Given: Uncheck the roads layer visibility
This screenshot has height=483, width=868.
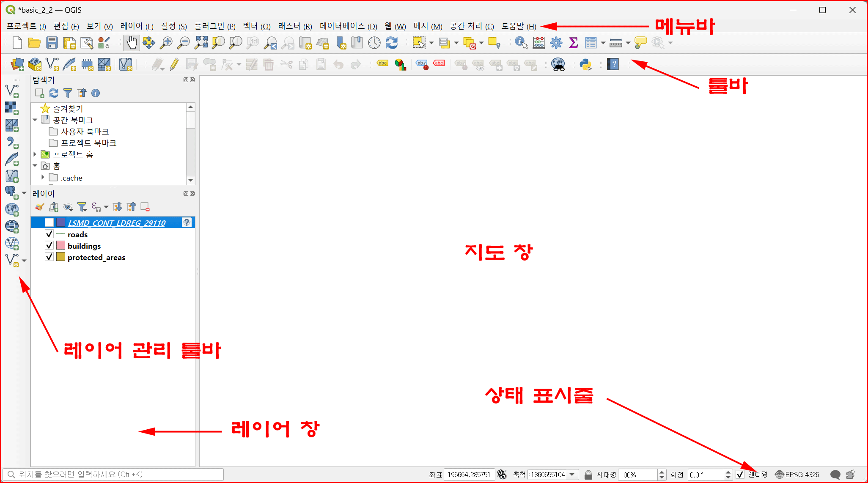Looking at the screenshot, I should [49, 234].
